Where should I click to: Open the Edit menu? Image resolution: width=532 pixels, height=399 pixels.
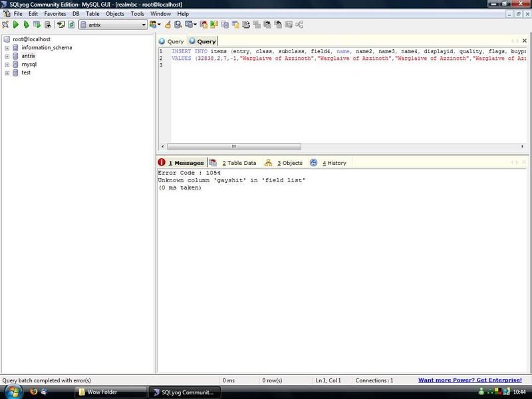click(33, 14)
